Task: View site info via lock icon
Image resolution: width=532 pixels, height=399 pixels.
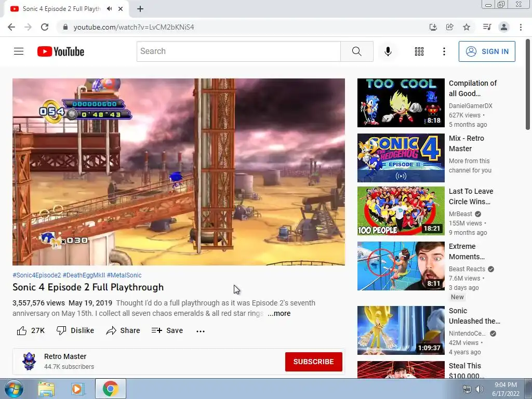Action: point(65,27)
